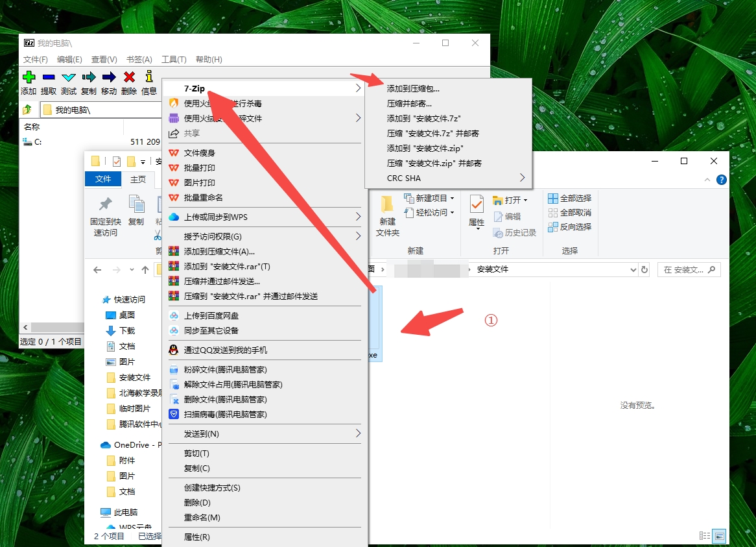The image size is (756, 547).
Task: Open 书签(A) menu in 7-Zip
Action: coord(139,59)
